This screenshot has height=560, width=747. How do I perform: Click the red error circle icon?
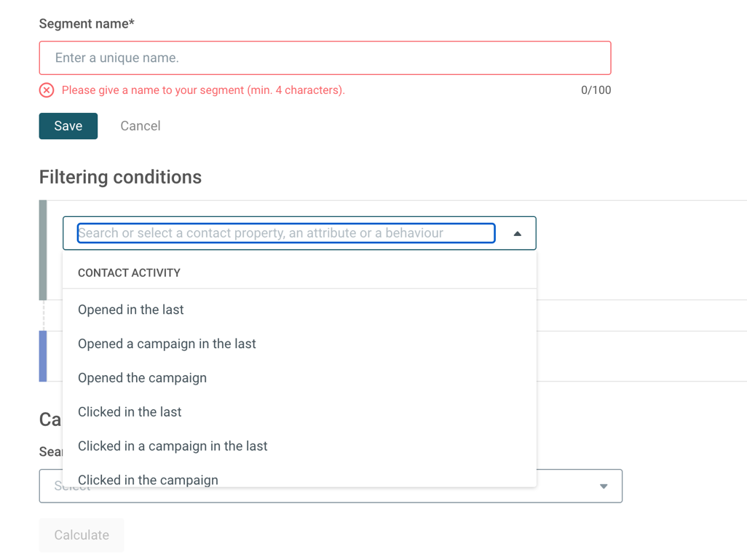(47, 90)
